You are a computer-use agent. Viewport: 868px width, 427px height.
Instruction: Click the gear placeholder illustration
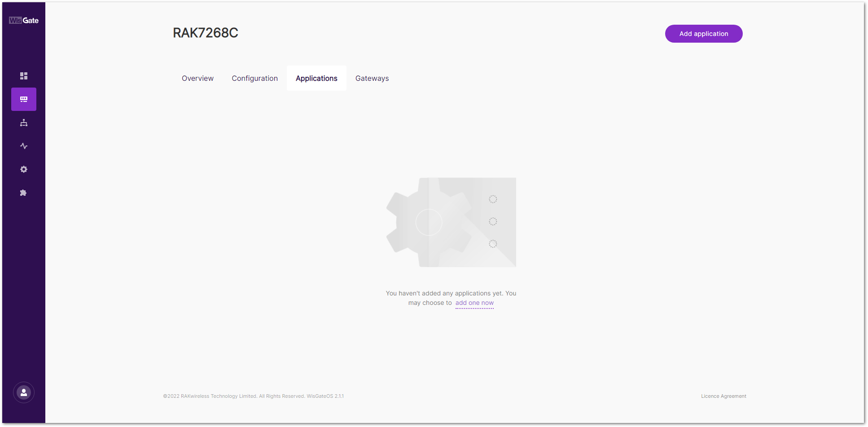pyautogui.click(x=451, y=222)
